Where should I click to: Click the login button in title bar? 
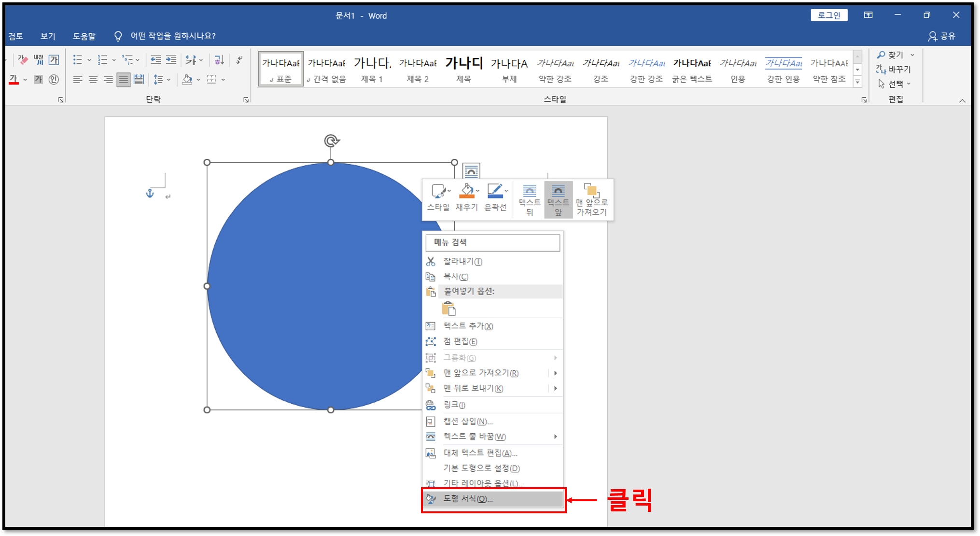(x=829, y=15)
